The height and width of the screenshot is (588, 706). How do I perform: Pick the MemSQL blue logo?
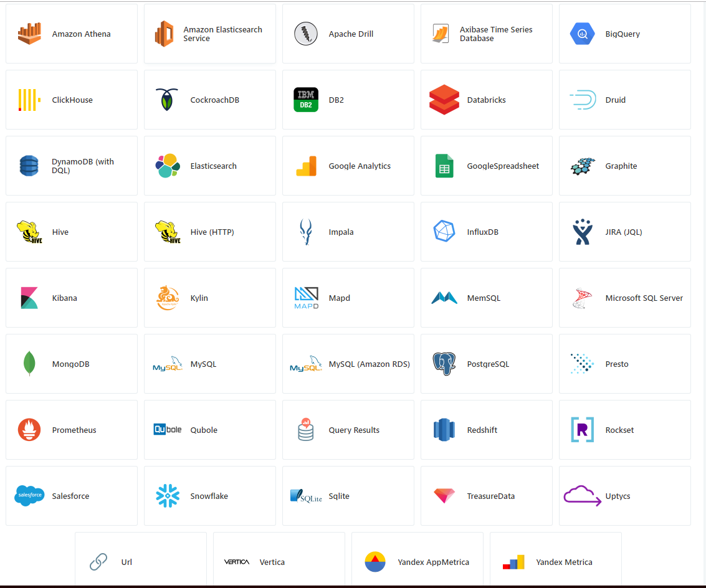[x=444, y=298]
